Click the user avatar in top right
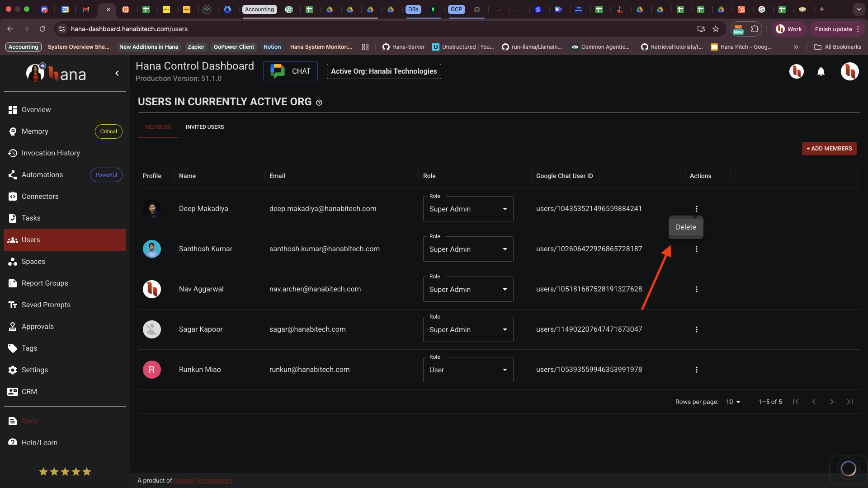This screenshot has width=868, height=488. 850,71
